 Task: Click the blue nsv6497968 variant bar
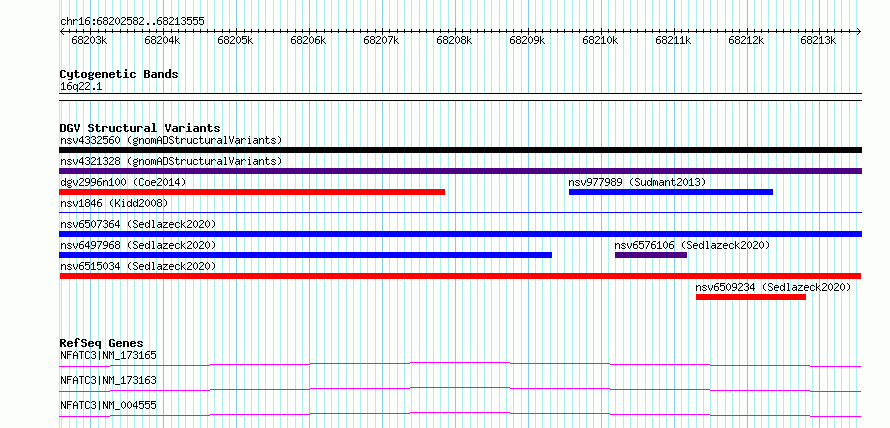click(305, 255)
